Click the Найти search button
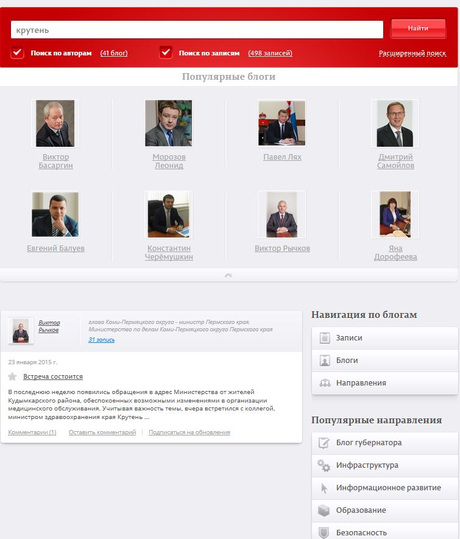460x539 pixels. [418, 29]
